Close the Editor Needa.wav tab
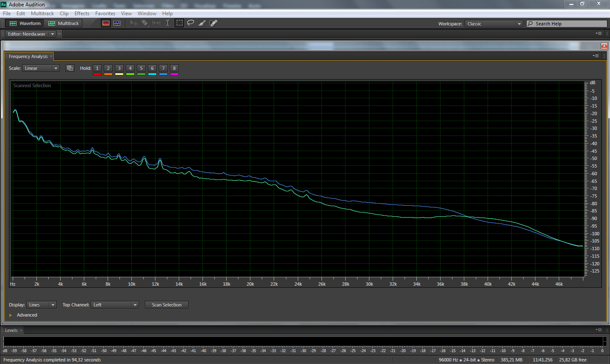 (x=60, y=34)
